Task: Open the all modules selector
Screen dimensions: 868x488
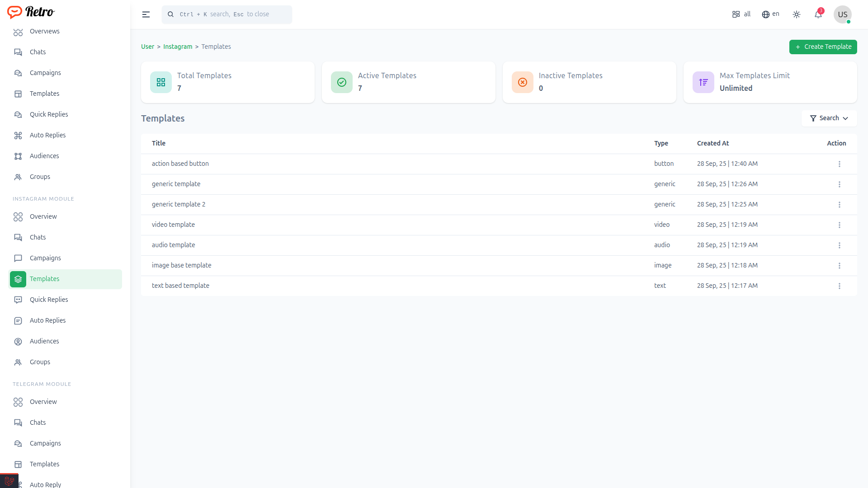Action: (x=741, y=14)
